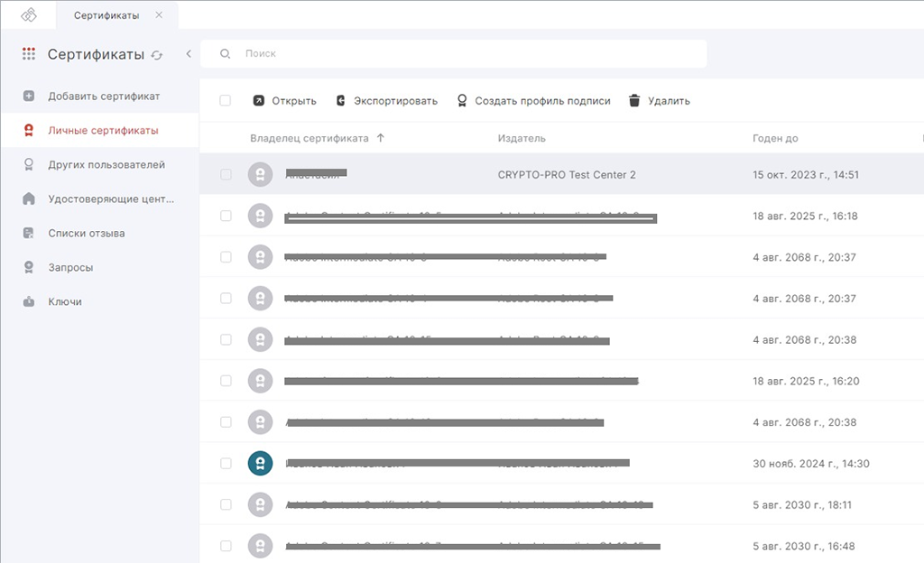The width and height of the screenshot is (924, 563).
Task: Click certificate icon in 18 авг. 2025 16:20 row
Action: [260, 381]
